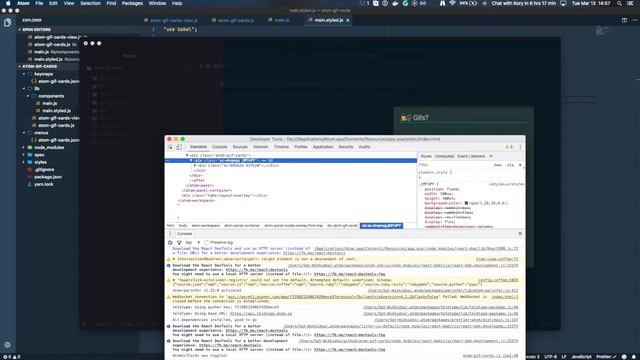Click the UTF-8 encoding in the status bar
640x360 pixels.
point(550,357)
